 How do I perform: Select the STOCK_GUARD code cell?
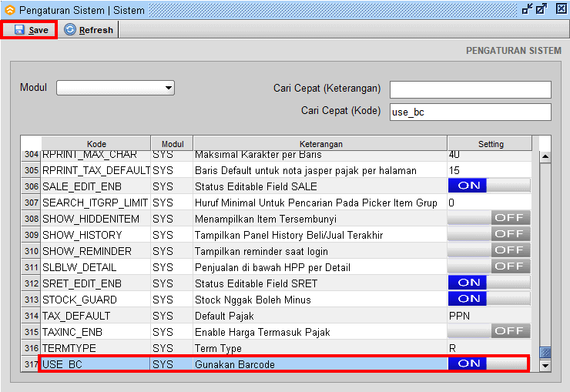pyautogui.click(x=96, y=300)
